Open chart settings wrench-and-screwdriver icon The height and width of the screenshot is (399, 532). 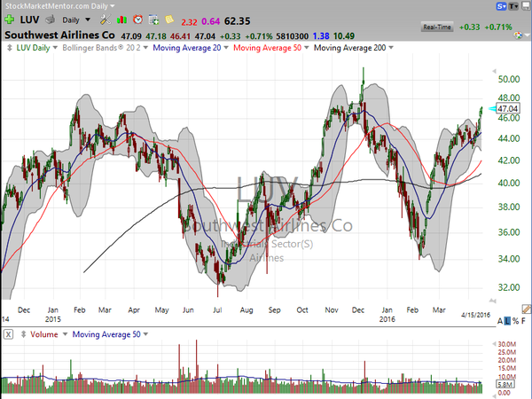point(106,20)
